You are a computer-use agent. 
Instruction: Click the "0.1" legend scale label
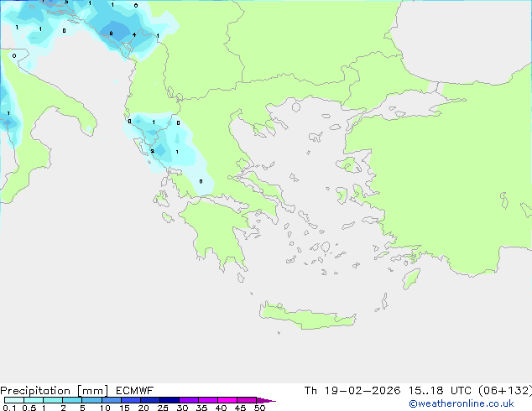(9, 408)
